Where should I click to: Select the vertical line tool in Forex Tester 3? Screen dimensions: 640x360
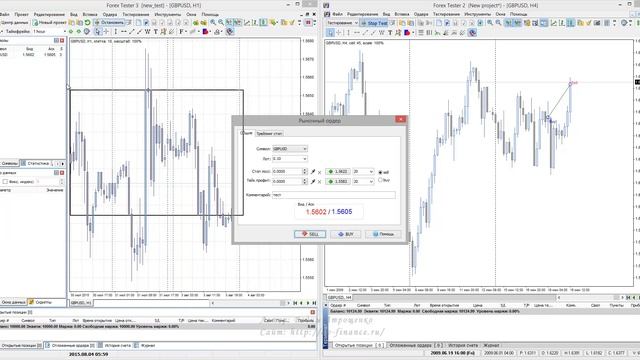(x=116, y=31)
